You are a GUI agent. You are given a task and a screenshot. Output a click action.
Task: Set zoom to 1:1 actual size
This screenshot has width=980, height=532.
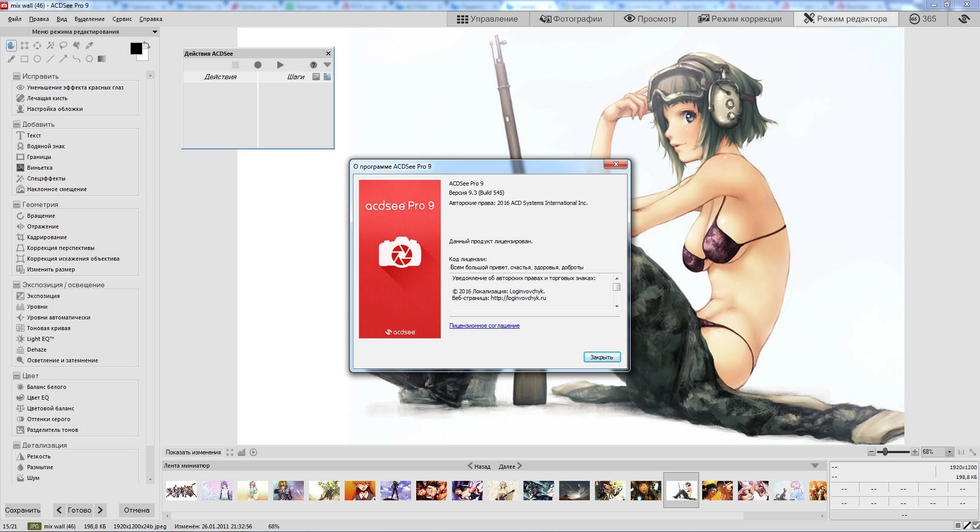[x=961, y=452]
